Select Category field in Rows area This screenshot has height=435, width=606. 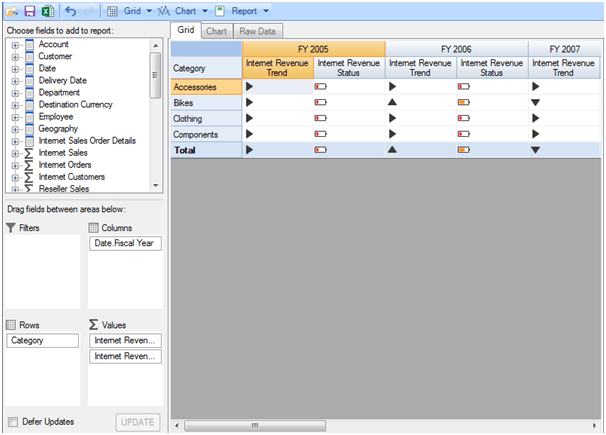coord(43,341)
